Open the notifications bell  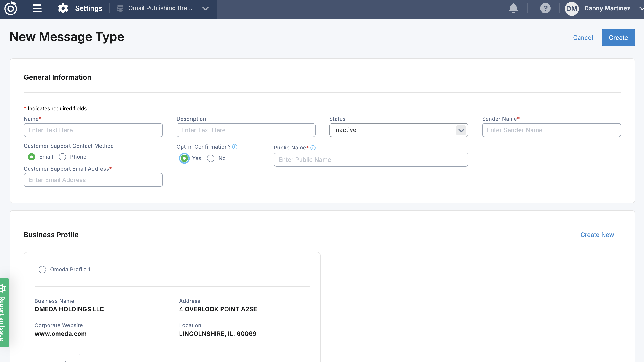click(513, 8)
